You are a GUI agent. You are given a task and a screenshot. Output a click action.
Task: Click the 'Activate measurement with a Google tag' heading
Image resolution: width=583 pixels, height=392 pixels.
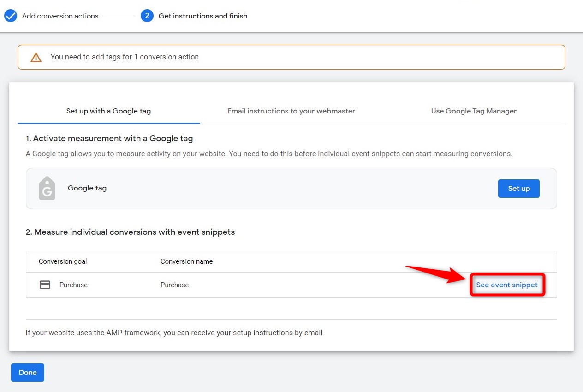[x=109, y=138]
